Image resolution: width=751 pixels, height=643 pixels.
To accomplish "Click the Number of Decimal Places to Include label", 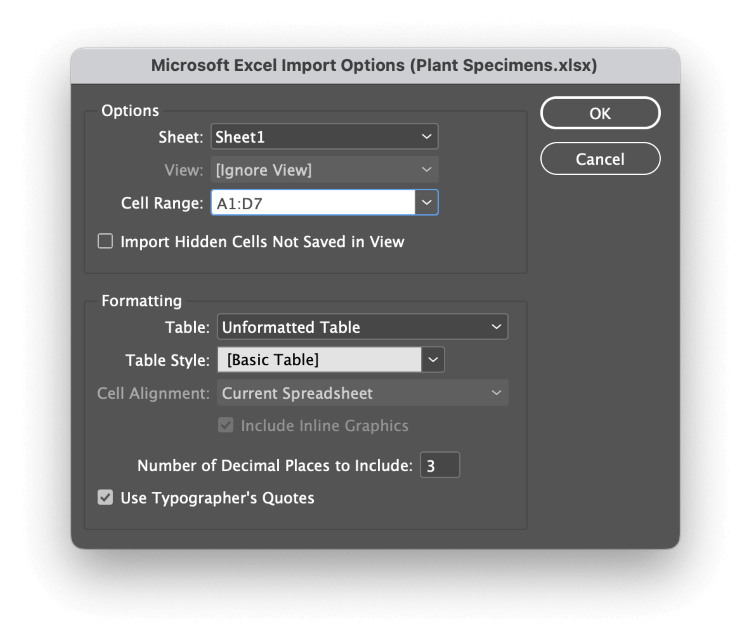I will pos(275,465).
